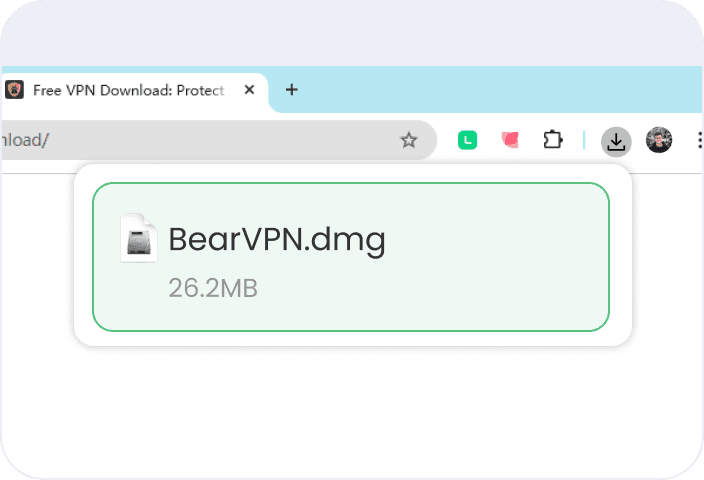Image resolution: width=704 pixels, height=480 pixels.
Task: Click blank page area below downloads popup
Action: click(350, 410)
